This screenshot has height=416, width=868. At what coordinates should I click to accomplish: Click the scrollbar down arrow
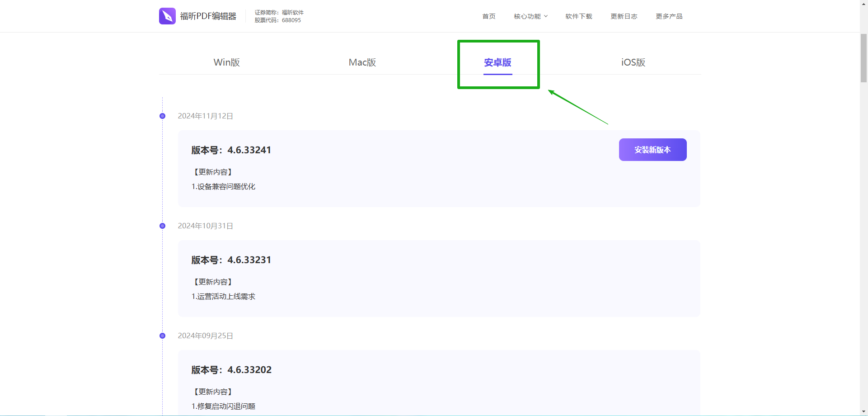pyautogui.click(x=863, y=412)
